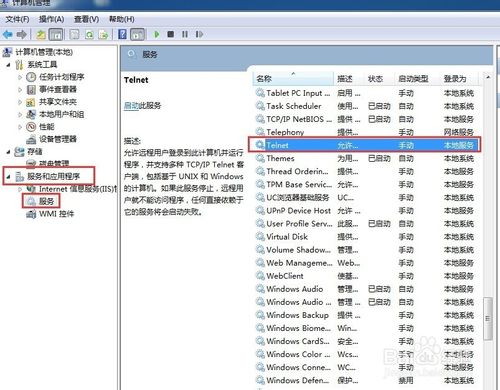The image size is (500, 390).
Task: Click the Pause Service icon
Action: [185, 34]
